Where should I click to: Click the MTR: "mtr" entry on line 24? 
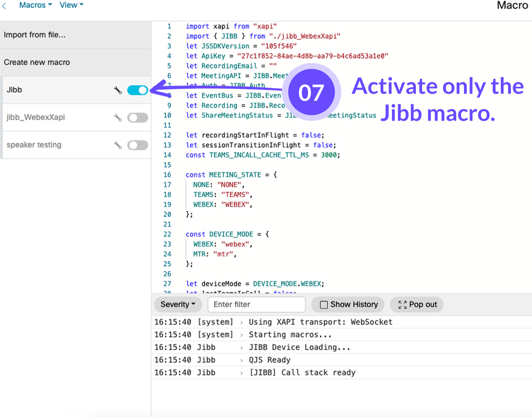pyautogui.click(x=215, y=254)
